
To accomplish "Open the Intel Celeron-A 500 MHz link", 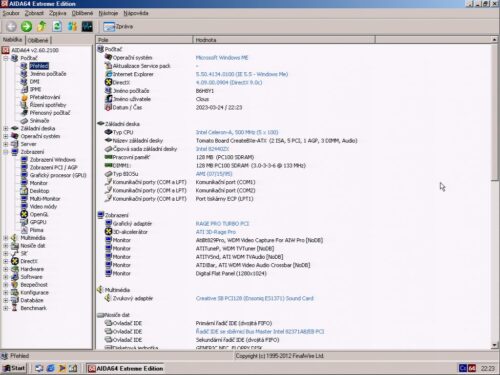I will pyautogui.click(x=237, y=132).
